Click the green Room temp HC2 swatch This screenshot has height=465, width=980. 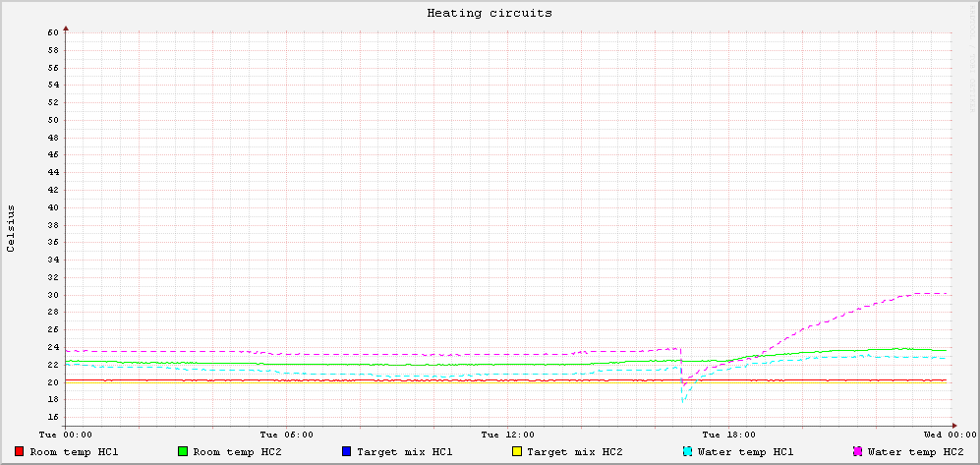[x=183, y=452]
